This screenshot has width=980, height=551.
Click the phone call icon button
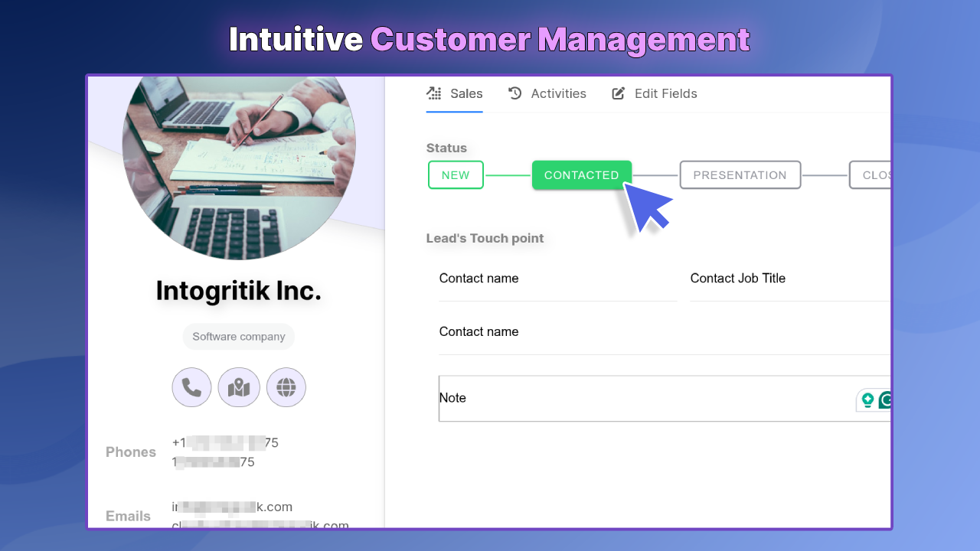(x=192, y=387)
